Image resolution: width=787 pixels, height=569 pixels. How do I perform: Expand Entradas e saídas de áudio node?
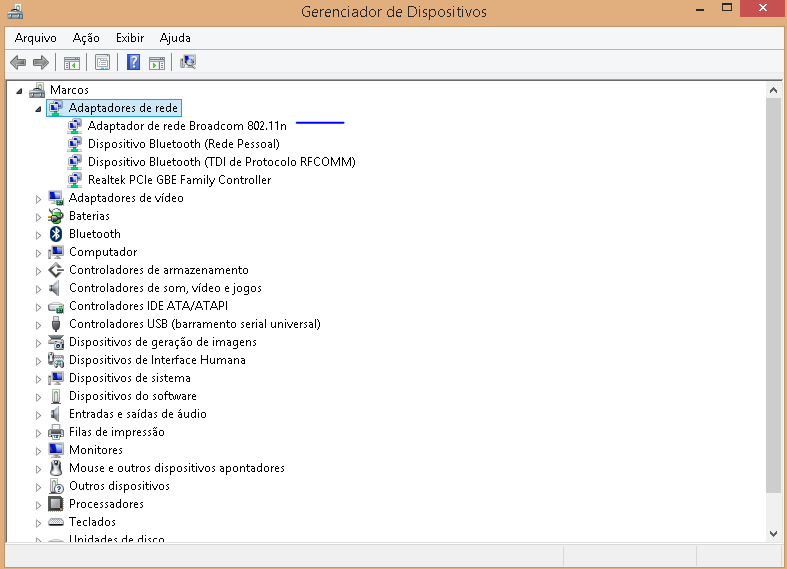click(x=38, y=415)
